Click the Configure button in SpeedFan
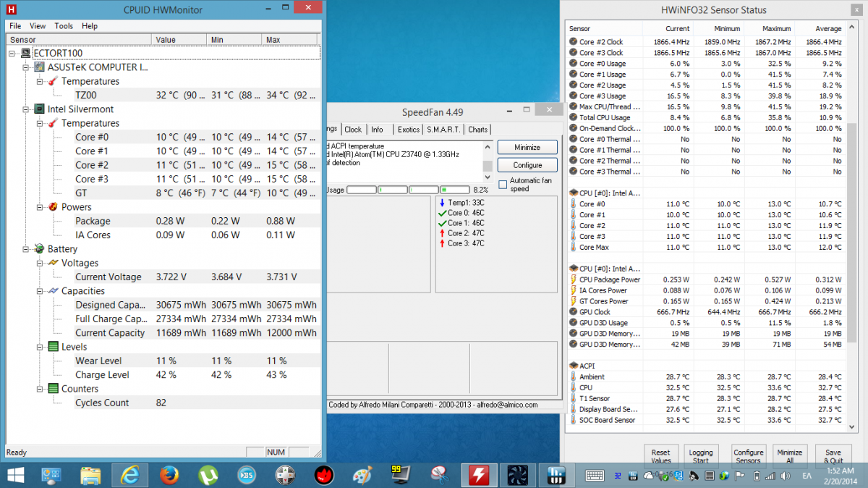The image size is (868, 488). pos(527,165)
